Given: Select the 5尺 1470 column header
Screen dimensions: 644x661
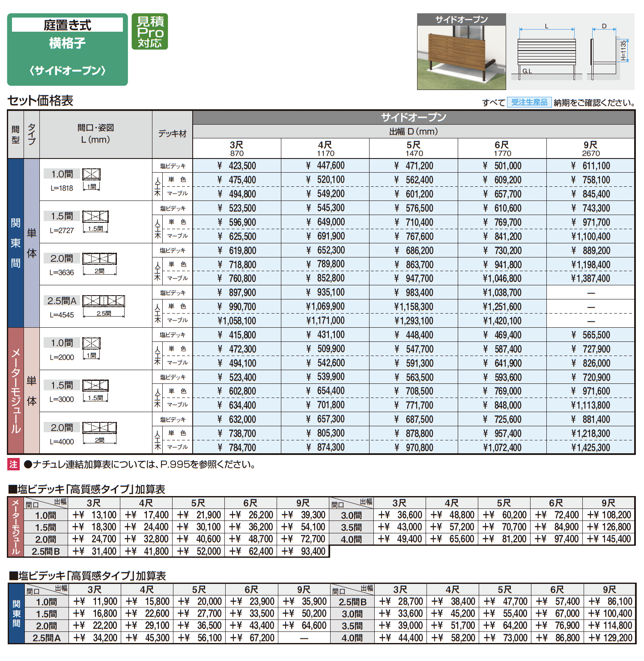Looking at the screenshot, I should pyautogui.click(x=414, y=148).
